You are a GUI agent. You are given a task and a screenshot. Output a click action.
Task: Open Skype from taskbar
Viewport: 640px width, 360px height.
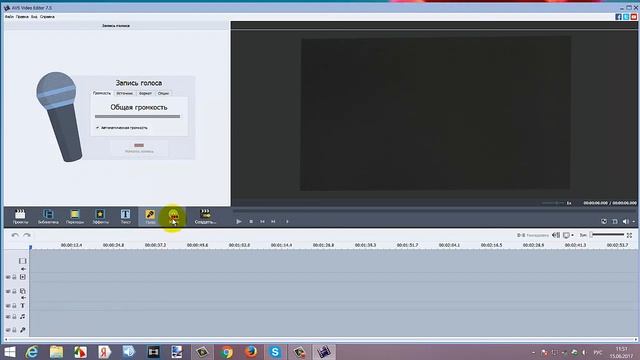(x=275, y=352)
